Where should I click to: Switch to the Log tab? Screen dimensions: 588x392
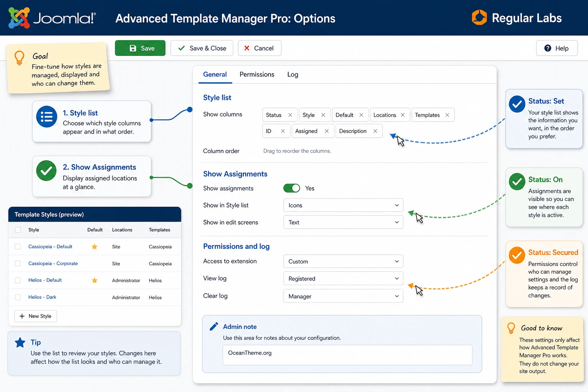tap(292, 74)
